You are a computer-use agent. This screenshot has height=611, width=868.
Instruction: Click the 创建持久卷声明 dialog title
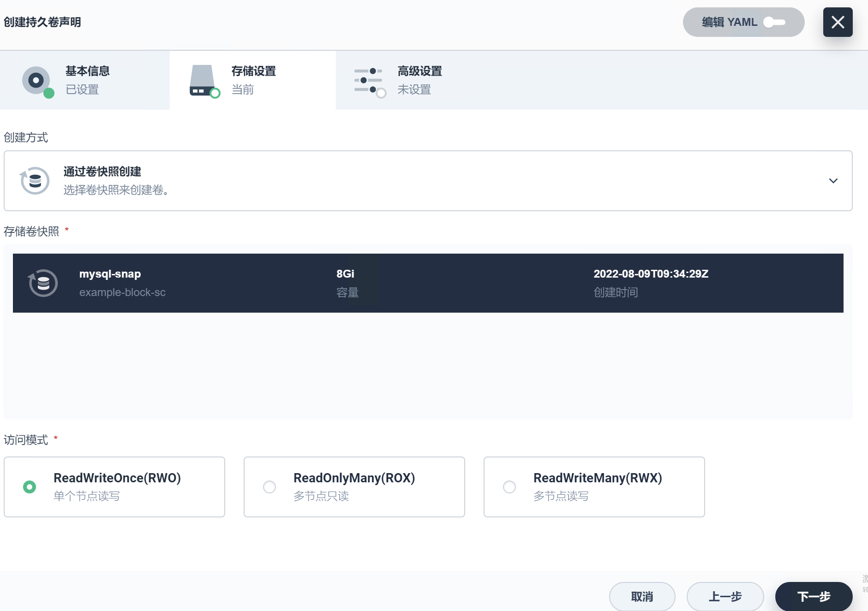42,22
